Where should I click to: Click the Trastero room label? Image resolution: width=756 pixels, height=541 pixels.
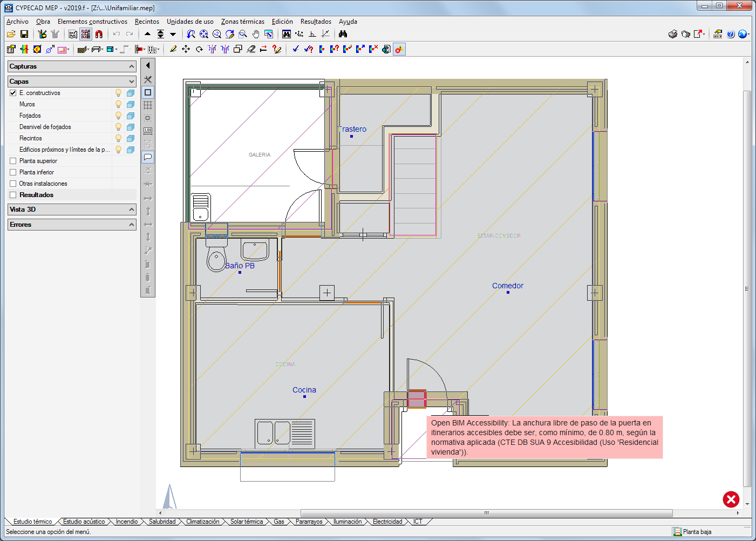click(352, 129)
